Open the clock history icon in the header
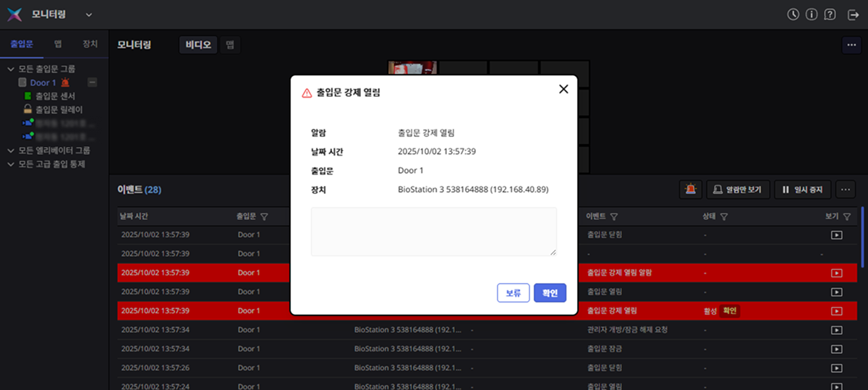The width and height of the screenshot is (868, 390). (793, 14)
